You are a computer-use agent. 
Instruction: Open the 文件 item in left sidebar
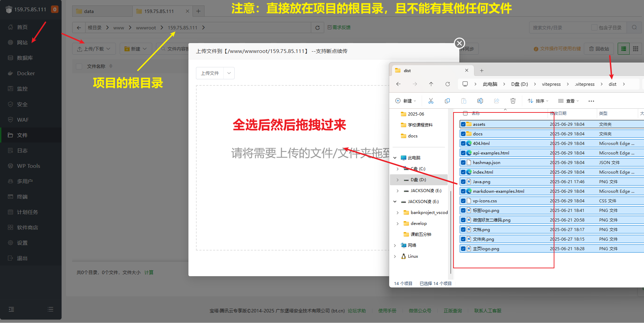click(22, 135)
